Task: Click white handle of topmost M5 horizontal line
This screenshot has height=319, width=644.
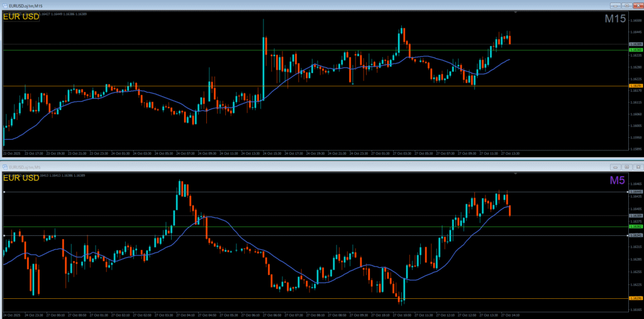Action: (x=4, y=191)
